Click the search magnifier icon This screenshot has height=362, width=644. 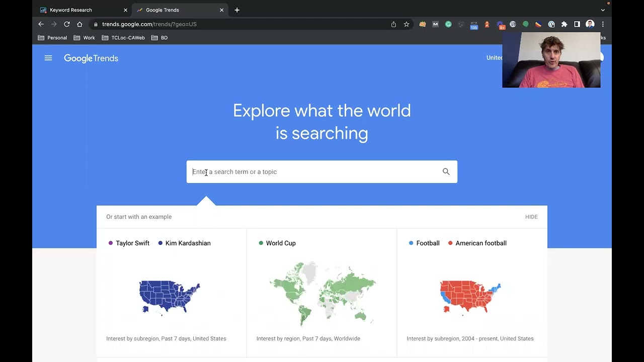point(446,171)
